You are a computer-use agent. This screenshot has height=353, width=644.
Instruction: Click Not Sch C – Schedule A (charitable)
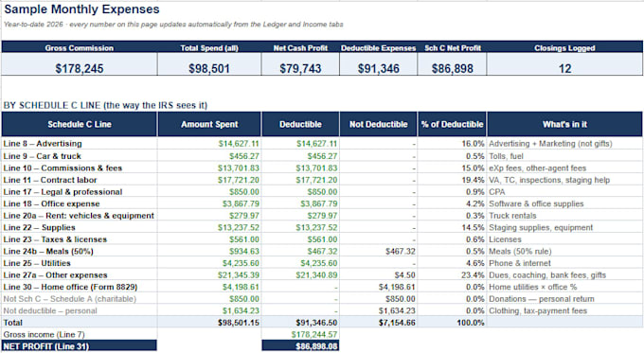[70, 299]
